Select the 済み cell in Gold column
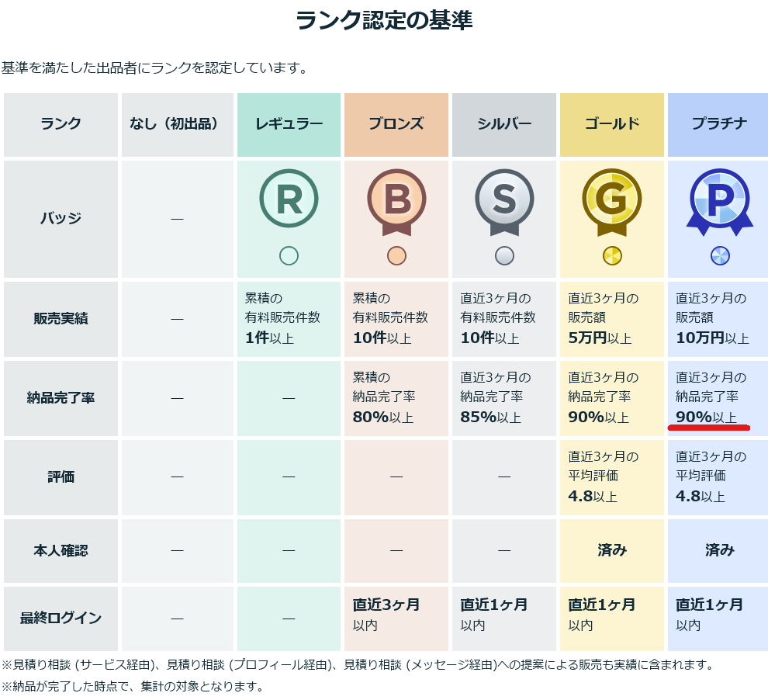Screen dimensions: 768x700 [x=612, y=550]
